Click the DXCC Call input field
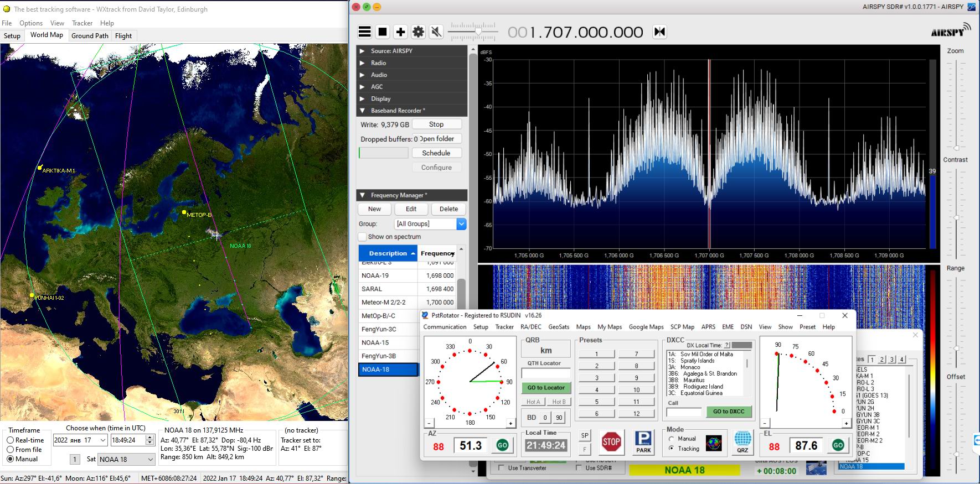This screenshot has width=980, height=484. [x=684, y=412]
